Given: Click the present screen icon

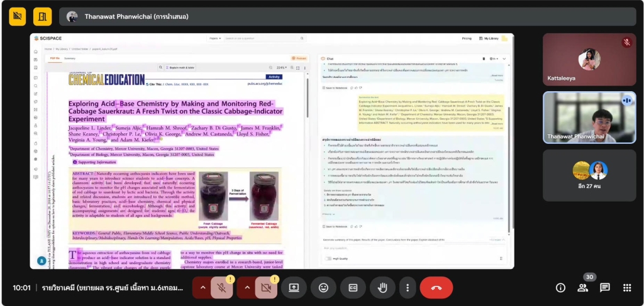Looking at the screenshot, I should (x=294, y=288).
